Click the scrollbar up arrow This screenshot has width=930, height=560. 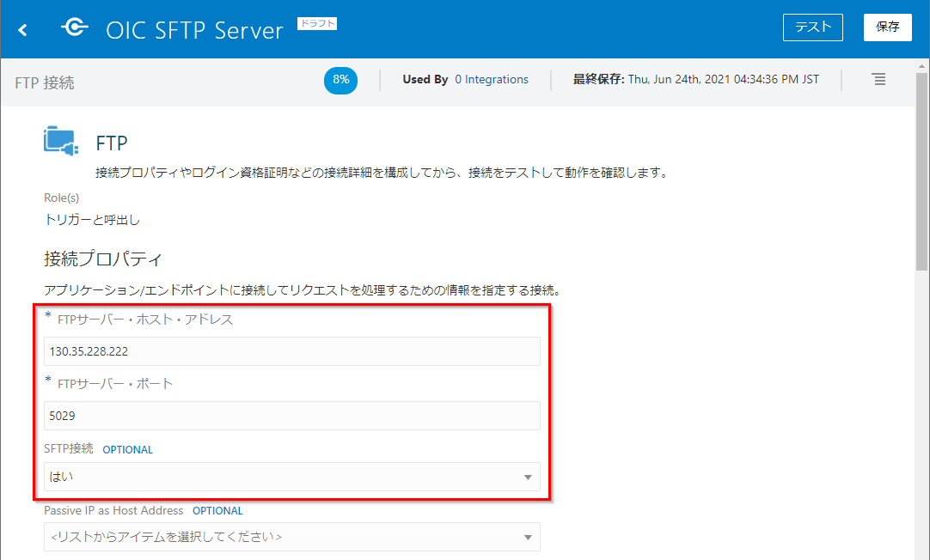point(921,68)
